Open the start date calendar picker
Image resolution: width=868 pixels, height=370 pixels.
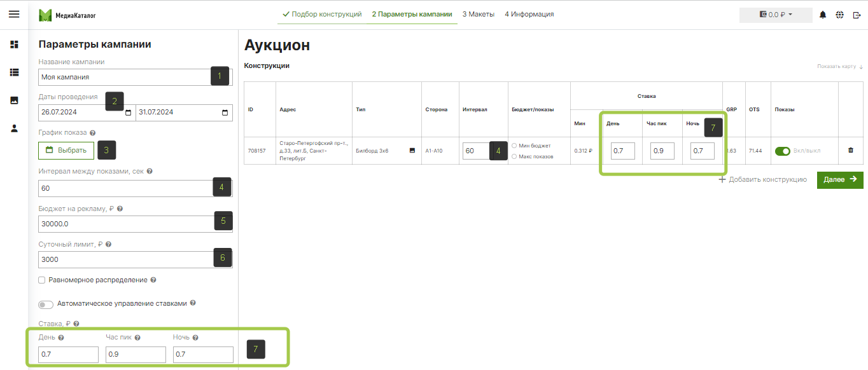(x=128, y=113)
